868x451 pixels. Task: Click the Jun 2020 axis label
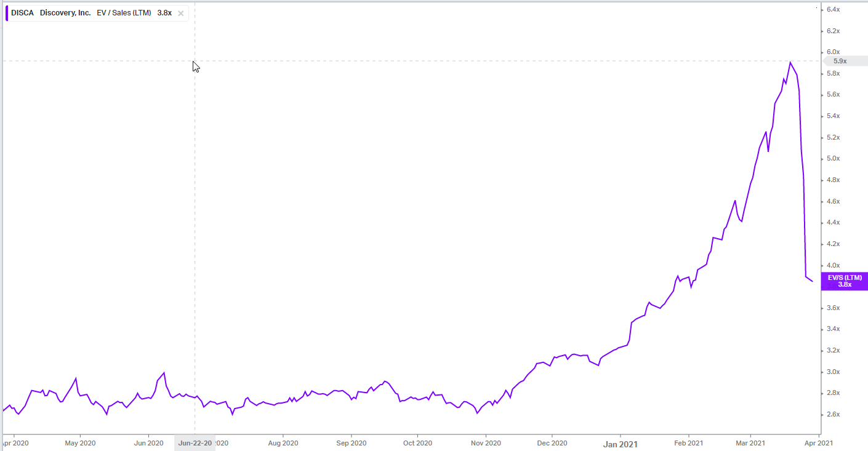click(x=148, y=443)
